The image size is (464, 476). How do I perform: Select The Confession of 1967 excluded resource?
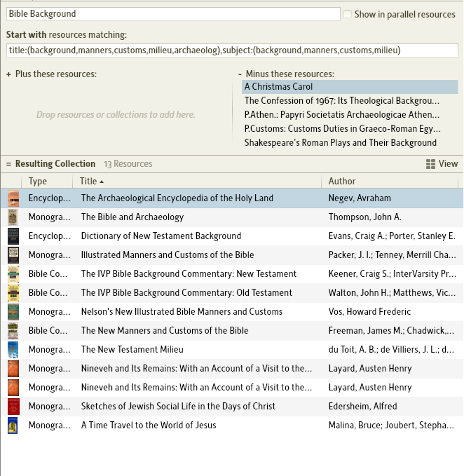coord(342,101)
